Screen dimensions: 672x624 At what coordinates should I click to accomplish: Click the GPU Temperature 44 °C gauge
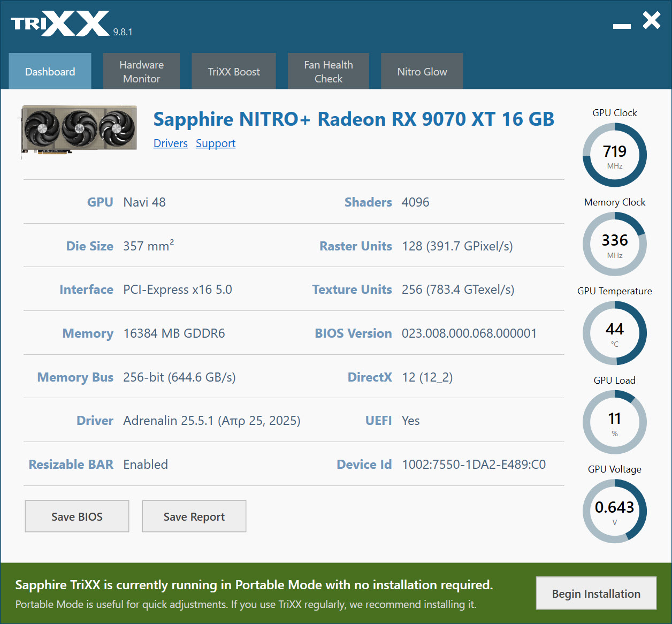[615, 333]
